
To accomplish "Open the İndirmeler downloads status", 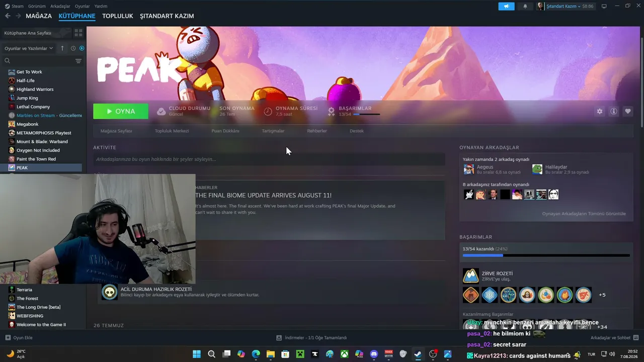I will pos(312,337).
